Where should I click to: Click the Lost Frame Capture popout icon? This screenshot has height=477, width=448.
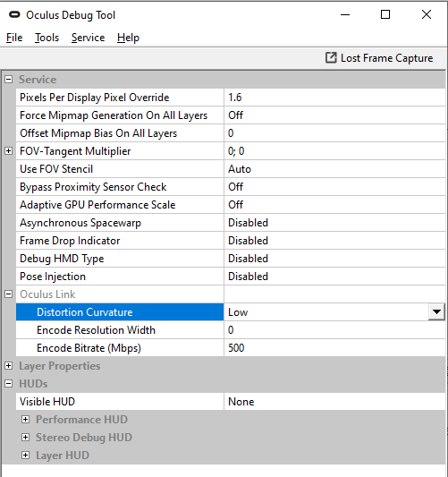(x=331, y=57)
